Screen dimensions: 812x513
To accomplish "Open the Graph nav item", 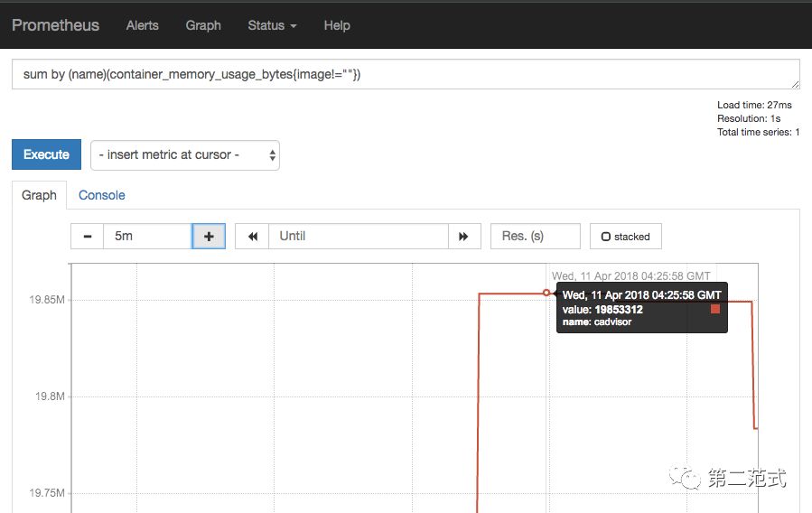I will (203, 25).
